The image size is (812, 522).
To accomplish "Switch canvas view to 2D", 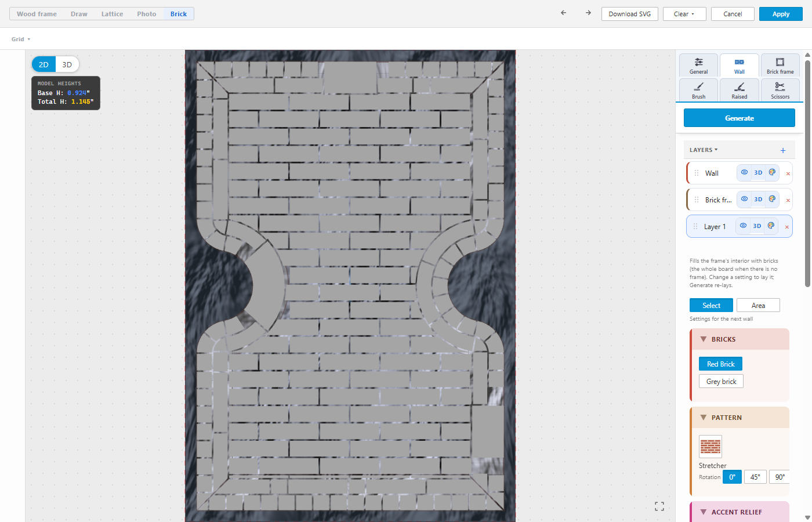I will (x=43, y=64).
